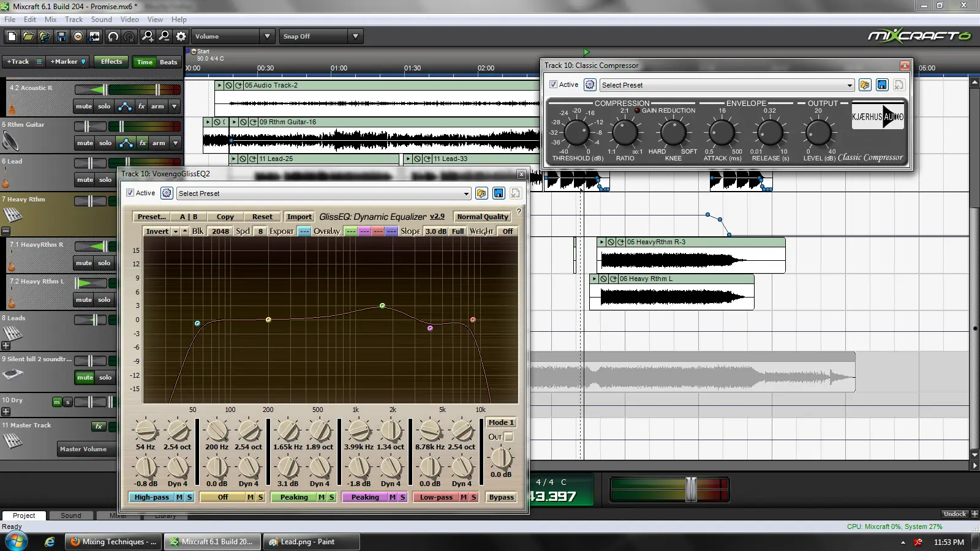Open preferences with the gear icon
The height and width of the screenshot is (551, 980).
click(181, 36)
